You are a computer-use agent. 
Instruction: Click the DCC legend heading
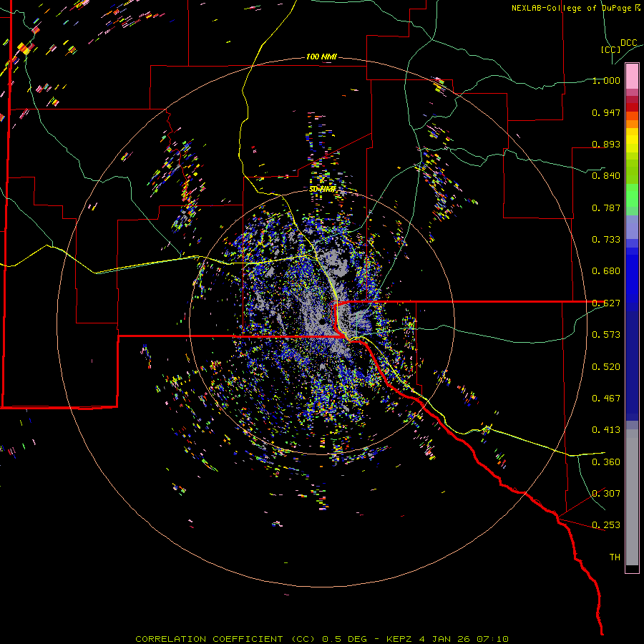(x=628, y=43)
